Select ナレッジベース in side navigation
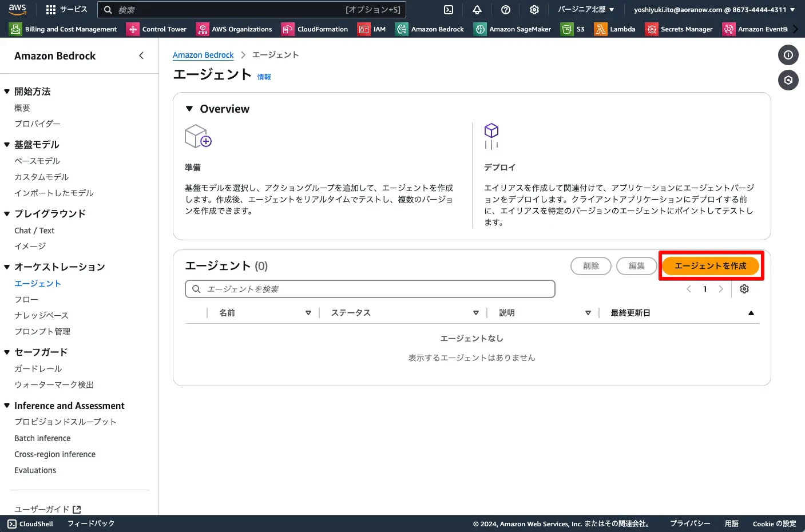805x532 pixels. [41, 316]
